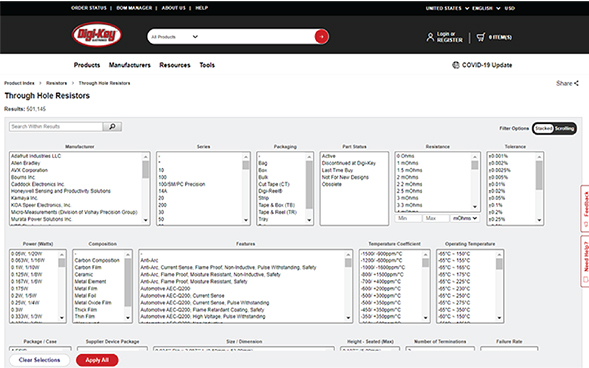The image size is (589, 368).
Task: Select Caddock Electronics Inc manufacturer
Action: [37, 184]
